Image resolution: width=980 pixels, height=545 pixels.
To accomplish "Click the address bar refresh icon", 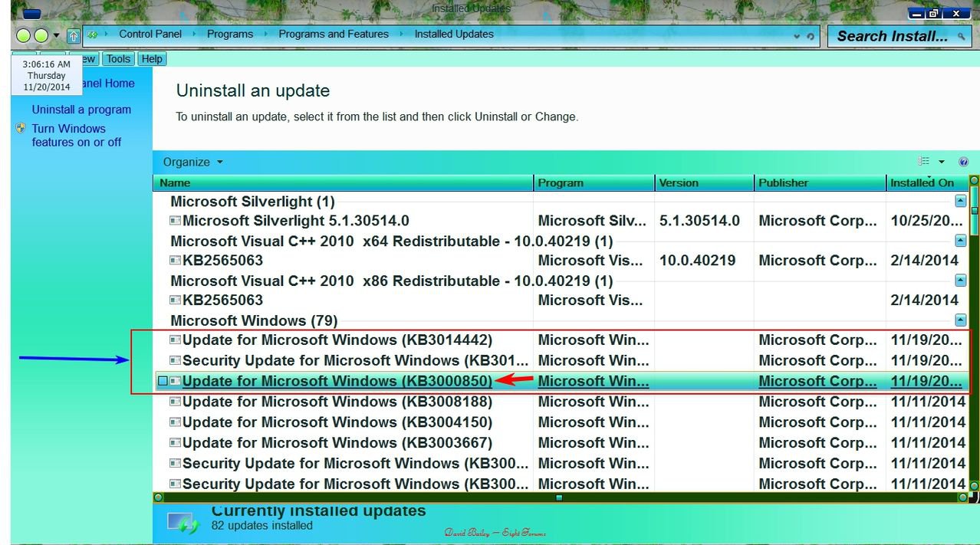I will pos(811,36).
